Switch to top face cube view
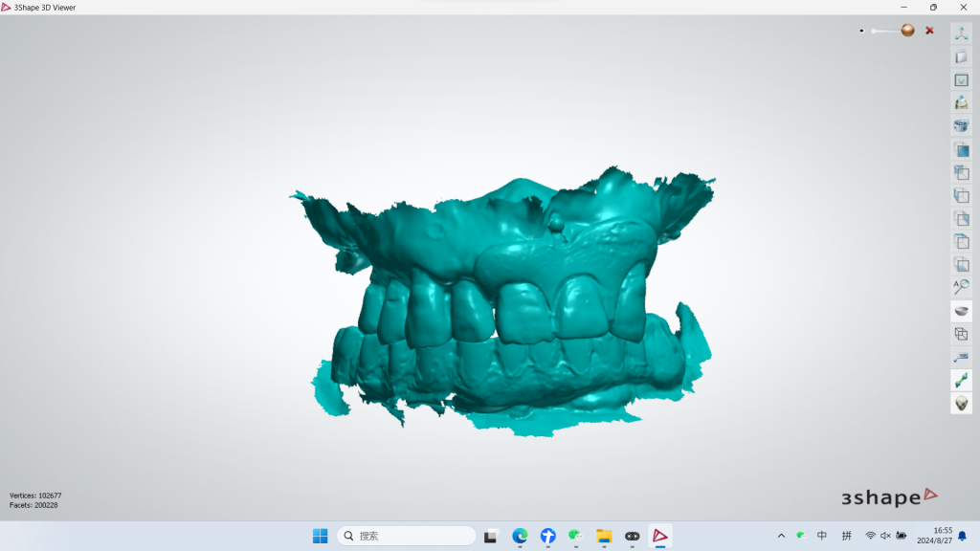 (x=961, y=241)
